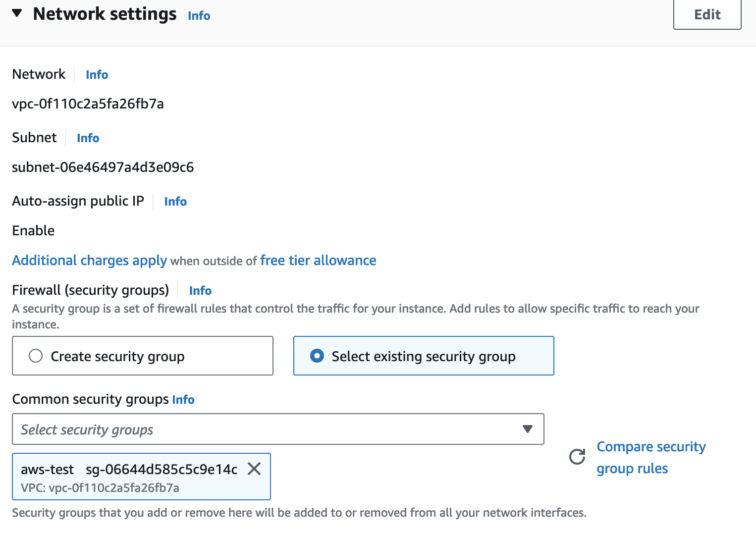The height and width of the screenshot is (536, 756).
Task: Collapse the Network settings section triangle
Action: (17, 13)
